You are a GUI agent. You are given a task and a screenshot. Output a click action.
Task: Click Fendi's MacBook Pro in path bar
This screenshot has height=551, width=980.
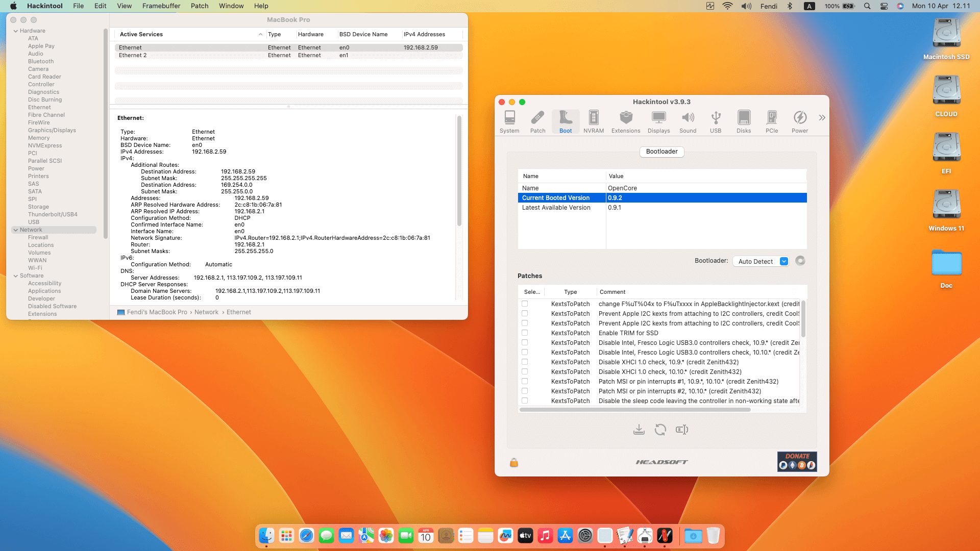(152, 312)
